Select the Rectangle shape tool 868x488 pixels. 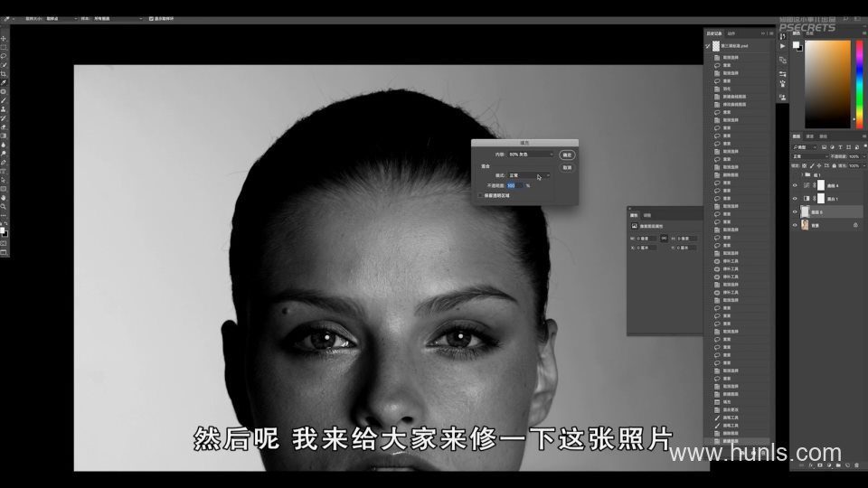pos(4,189)
